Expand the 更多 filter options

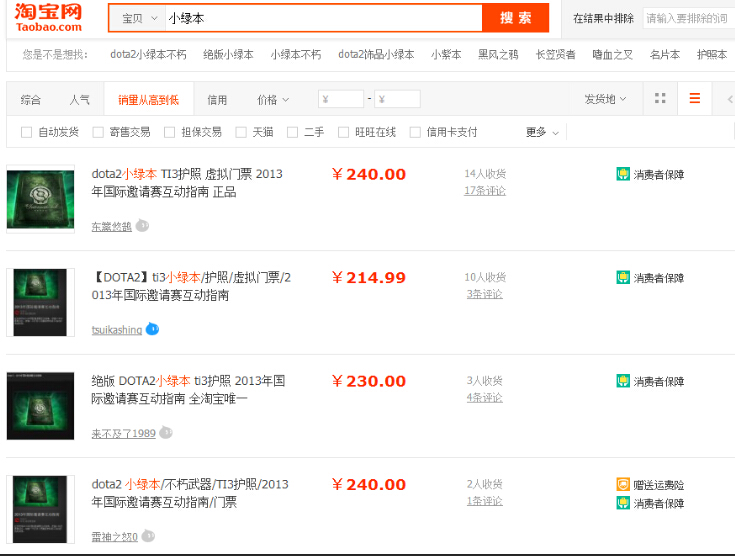[x=542, y=132]
